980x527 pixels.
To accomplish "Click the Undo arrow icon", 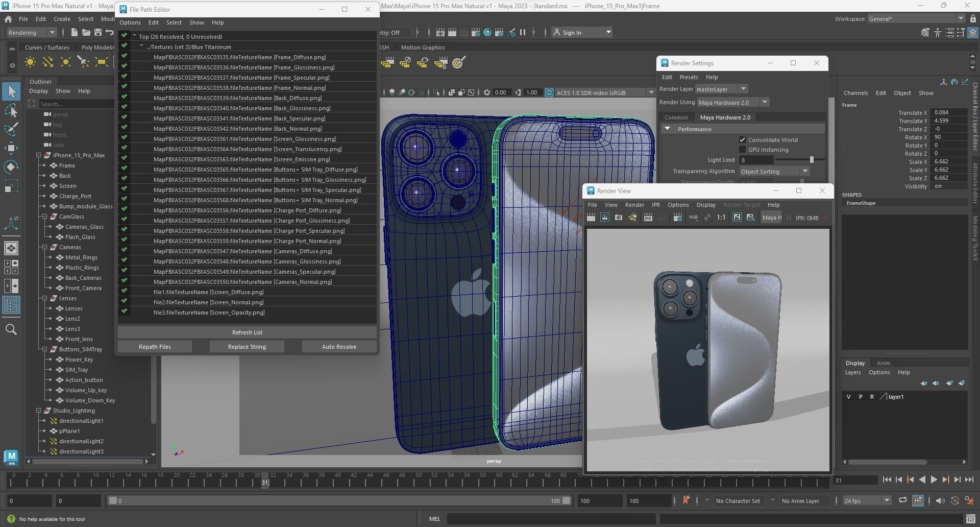I will coord(109,32).
